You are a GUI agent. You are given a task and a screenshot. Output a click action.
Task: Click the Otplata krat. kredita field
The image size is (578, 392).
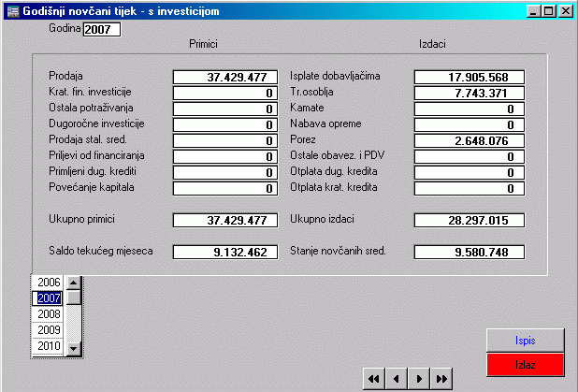pyautogui.click(x=470, y=188)
